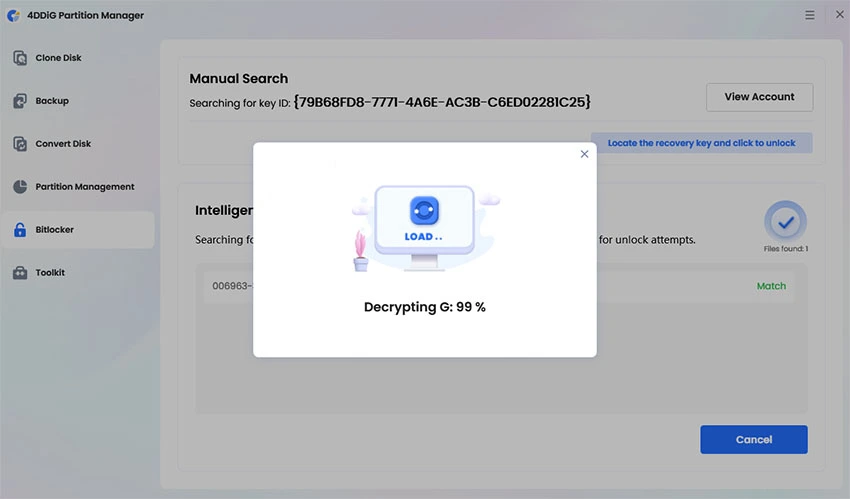Viewport: 850px width, 499px height.
Task: Close the 4DDiG Partition Manager window
Action: point(839,15)
